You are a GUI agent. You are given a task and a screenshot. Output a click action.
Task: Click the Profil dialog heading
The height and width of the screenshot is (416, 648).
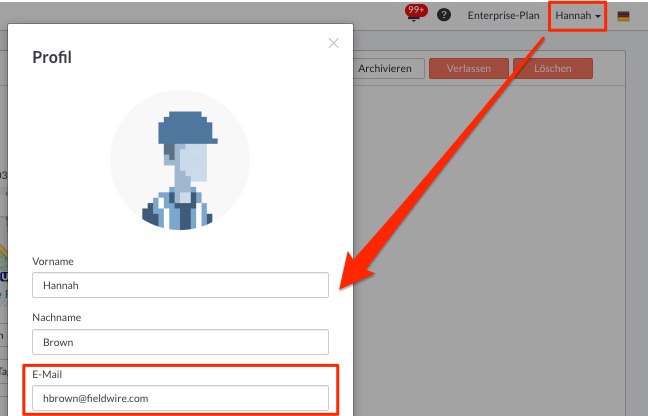click(x=52, y=57)
